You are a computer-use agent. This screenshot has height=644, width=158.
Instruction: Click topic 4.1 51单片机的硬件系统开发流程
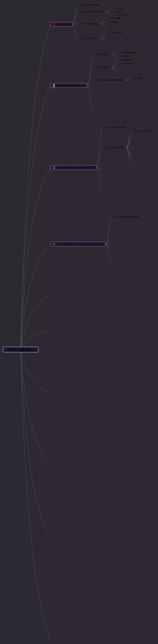pos(125,217)
